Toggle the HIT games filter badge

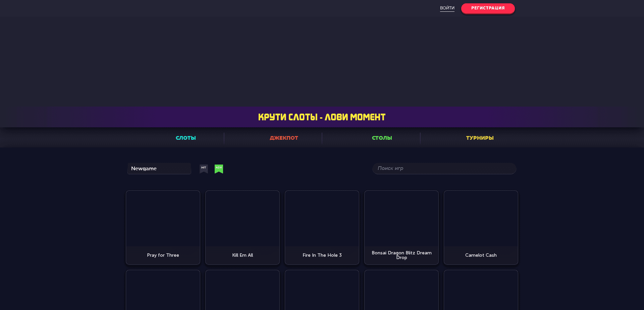[x=204, y=169]
